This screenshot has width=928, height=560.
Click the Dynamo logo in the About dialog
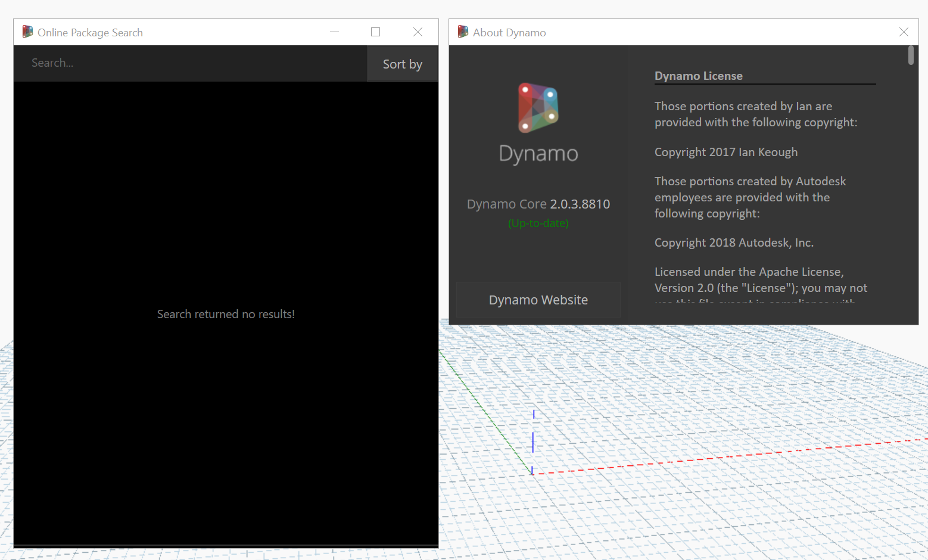tap(538, 108)
